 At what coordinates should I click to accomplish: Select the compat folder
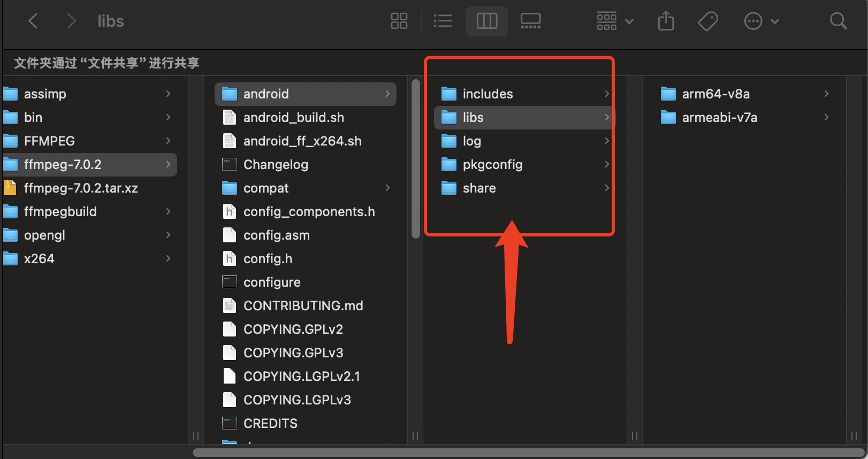pyautogui.click(x=306, y=188)
